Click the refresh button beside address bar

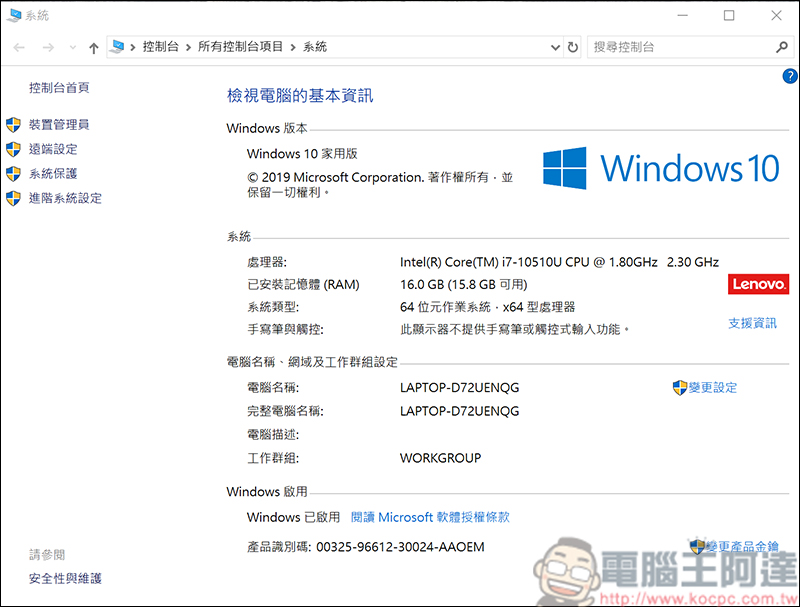coord(573,47)
